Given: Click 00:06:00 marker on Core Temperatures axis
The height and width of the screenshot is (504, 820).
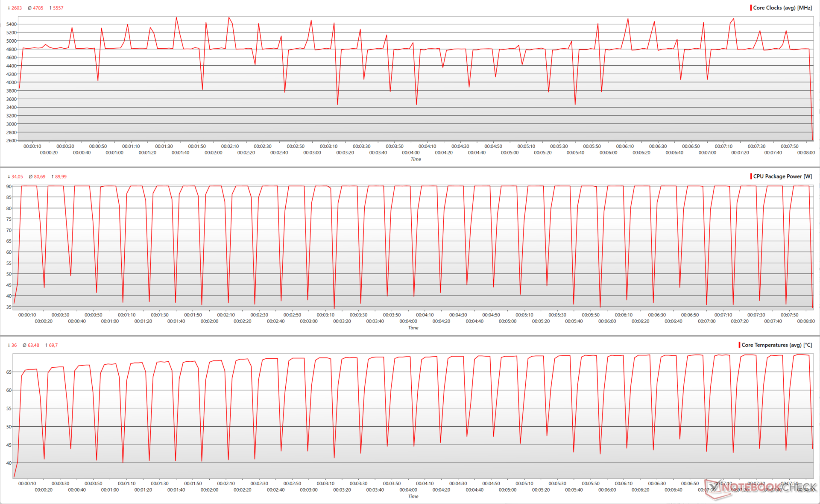Looking at the screenshot, I should click(607, 490).
